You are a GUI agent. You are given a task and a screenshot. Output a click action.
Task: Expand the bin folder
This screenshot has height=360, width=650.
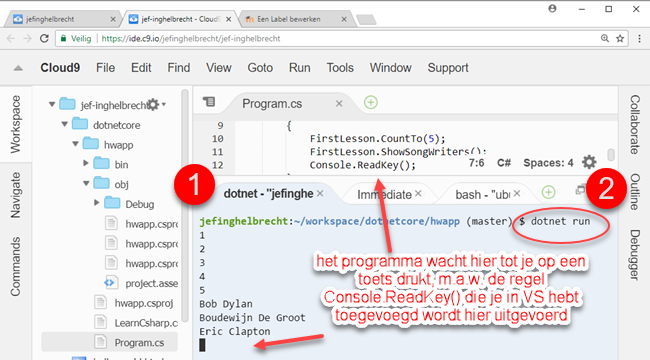pyautogui.click(x=86, y=163)
